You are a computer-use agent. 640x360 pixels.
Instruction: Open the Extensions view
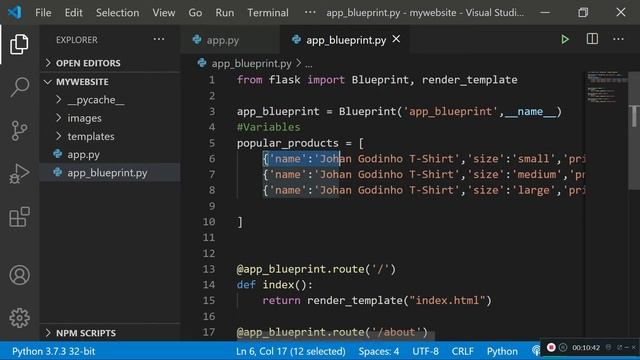click(x=19, y=217)
